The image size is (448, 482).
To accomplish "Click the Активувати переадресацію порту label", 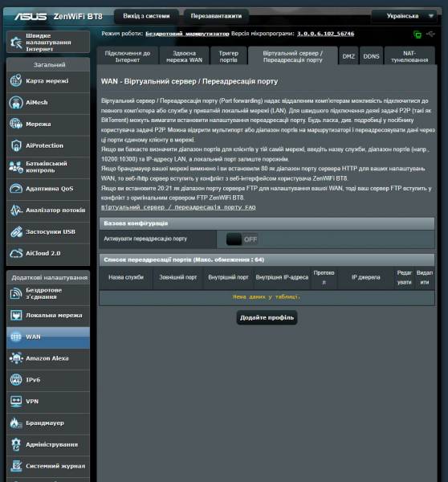I will click(x=145, y=239).
